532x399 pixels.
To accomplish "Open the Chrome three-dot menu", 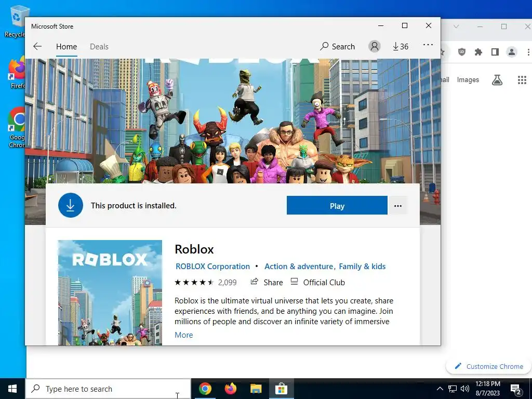I will [x=528, y=52].
